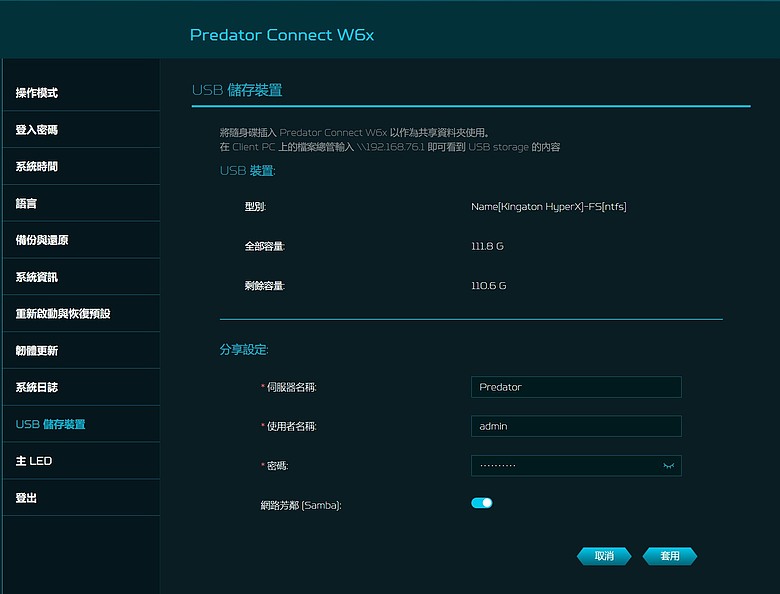Focus the 伺服器名稱 field containing Predator
Screen dimensions: 780x594
pos(576,387)
